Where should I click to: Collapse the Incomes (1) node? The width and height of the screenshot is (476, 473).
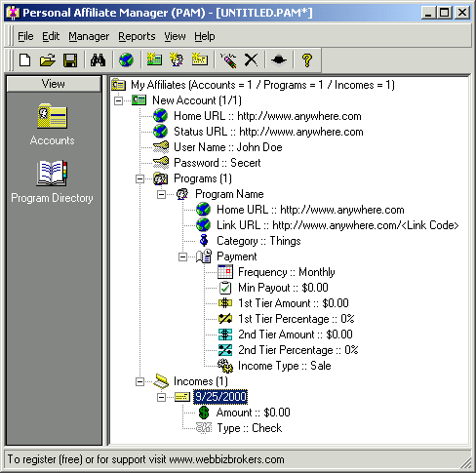click(139, 381)
